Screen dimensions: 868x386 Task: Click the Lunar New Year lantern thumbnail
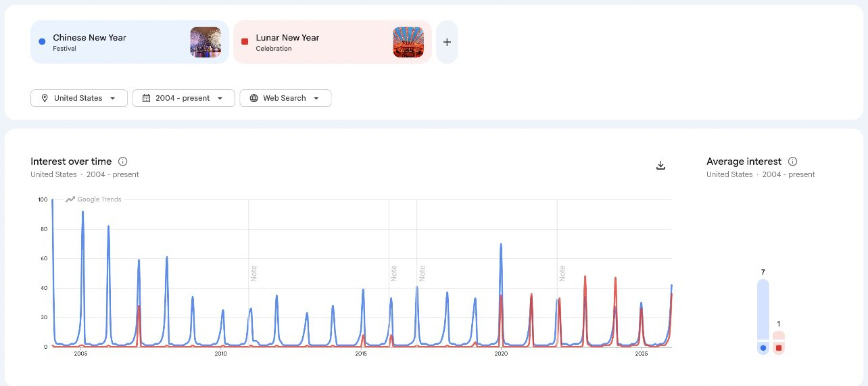408,42
